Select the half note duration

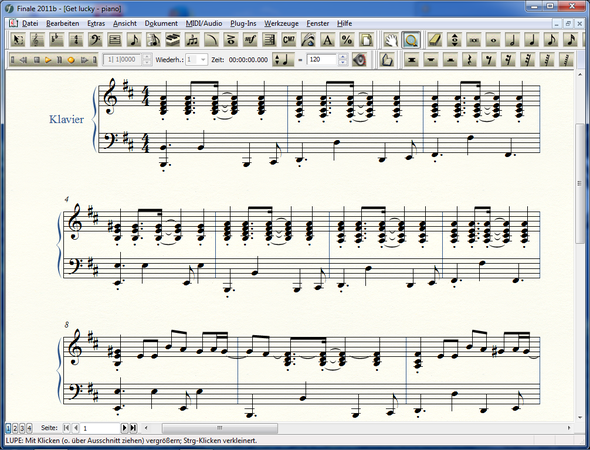pos(513,40)
